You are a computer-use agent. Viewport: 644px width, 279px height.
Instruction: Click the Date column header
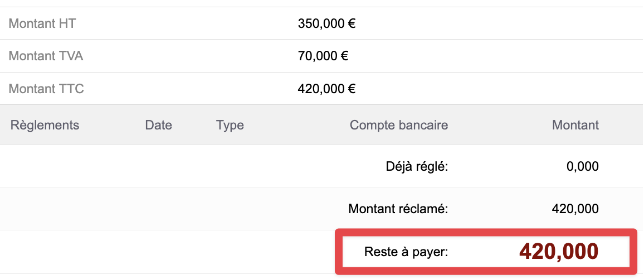[x=158, y=124]
